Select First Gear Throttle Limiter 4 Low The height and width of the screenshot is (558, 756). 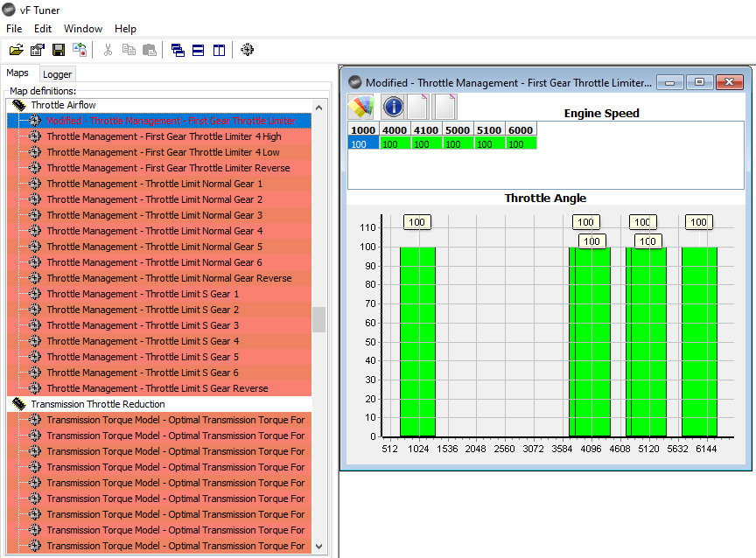[163, 152]
